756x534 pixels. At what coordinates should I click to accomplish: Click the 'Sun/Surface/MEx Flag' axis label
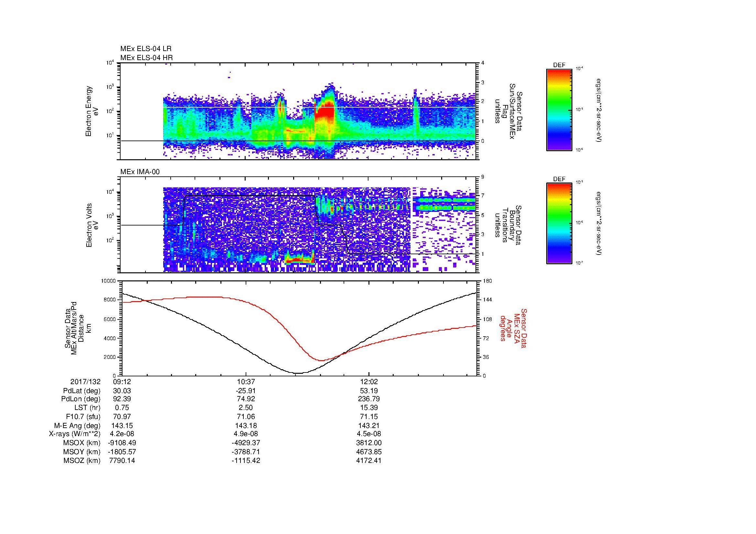pos(509,111)
